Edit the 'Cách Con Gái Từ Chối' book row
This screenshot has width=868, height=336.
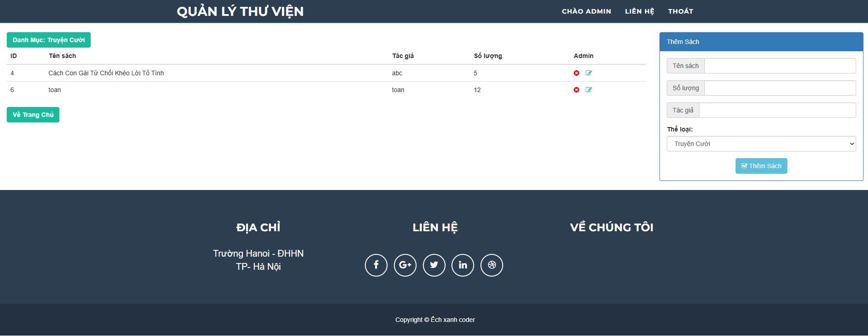coord(588,73)
